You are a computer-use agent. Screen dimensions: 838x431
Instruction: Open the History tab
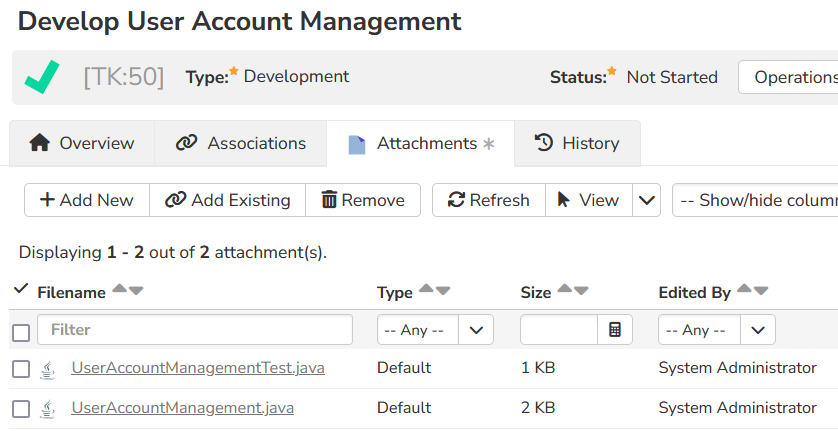tap(577, 143)
